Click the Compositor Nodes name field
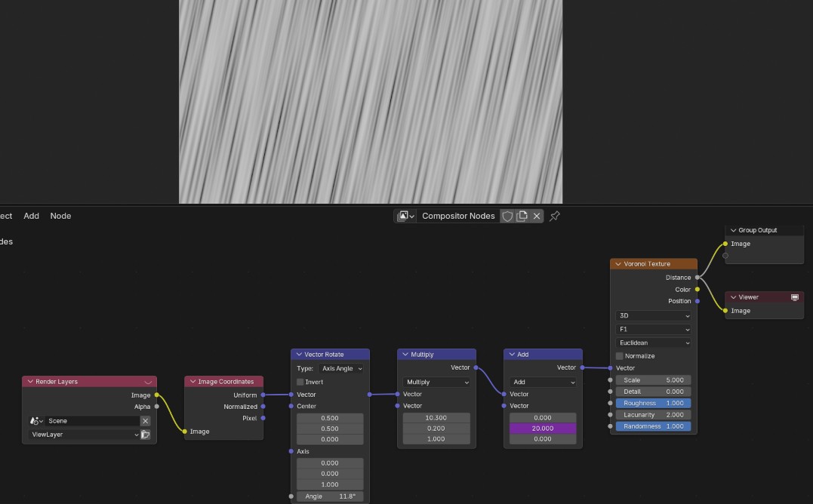Viewport: 813px width, 504px height. [458, 216]
